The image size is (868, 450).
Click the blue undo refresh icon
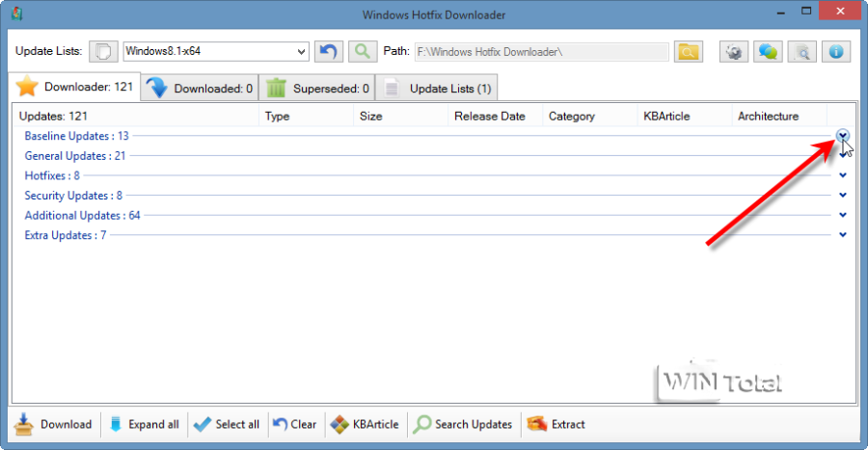(x=329, y=51)
